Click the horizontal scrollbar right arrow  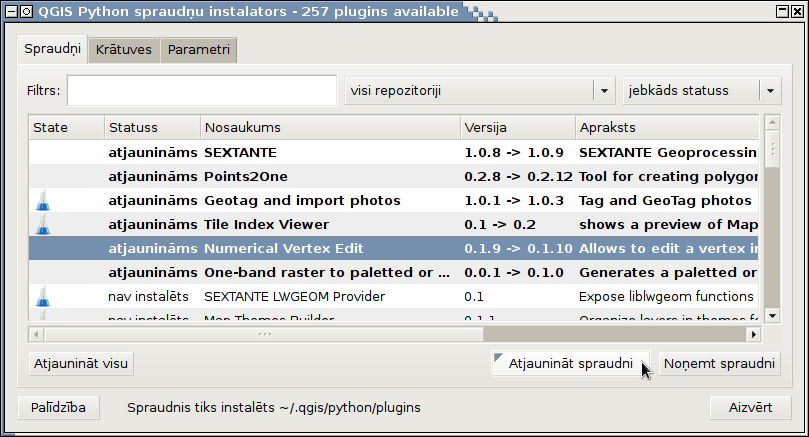click(x=754, y=334)
